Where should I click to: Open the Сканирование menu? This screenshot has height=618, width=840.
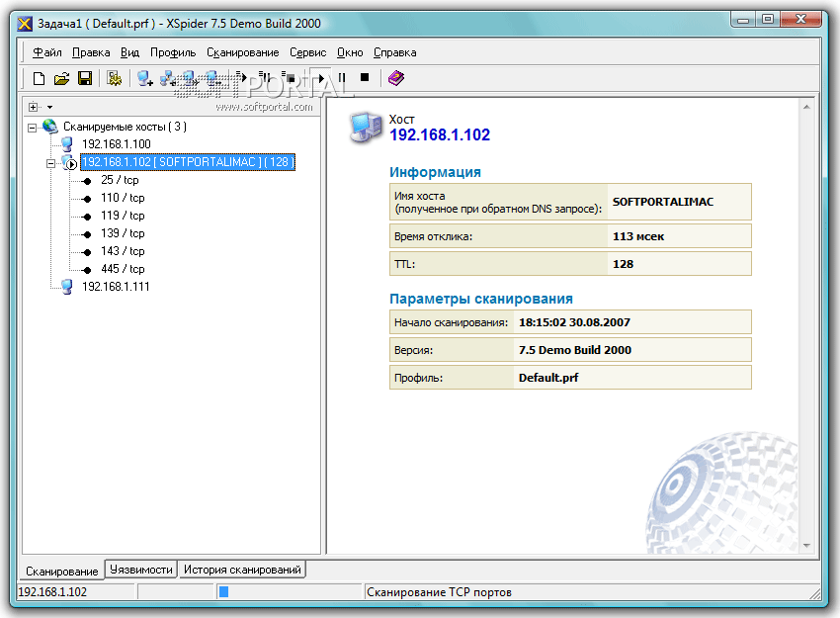tap(243, 52)
